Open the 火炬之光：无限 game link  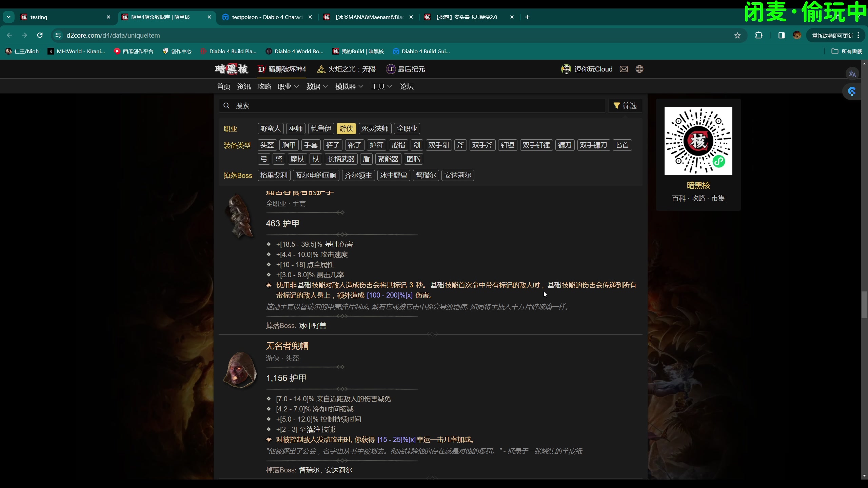[346, 69]
